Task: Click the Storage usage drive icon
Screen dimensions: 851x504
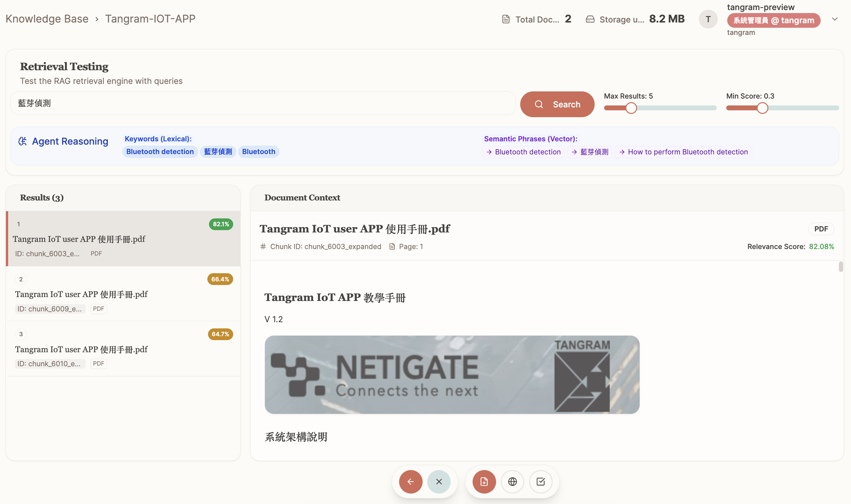Action: [590, 19]
